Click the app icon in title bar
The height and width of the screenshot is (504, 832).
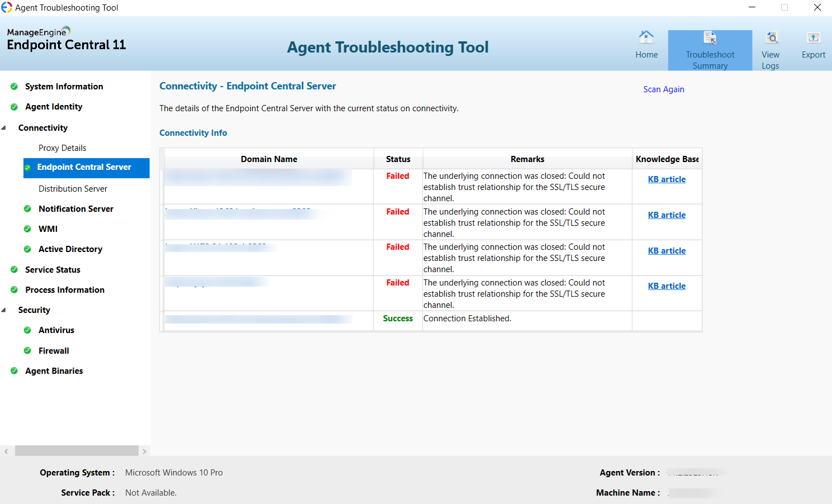point(7,7)
